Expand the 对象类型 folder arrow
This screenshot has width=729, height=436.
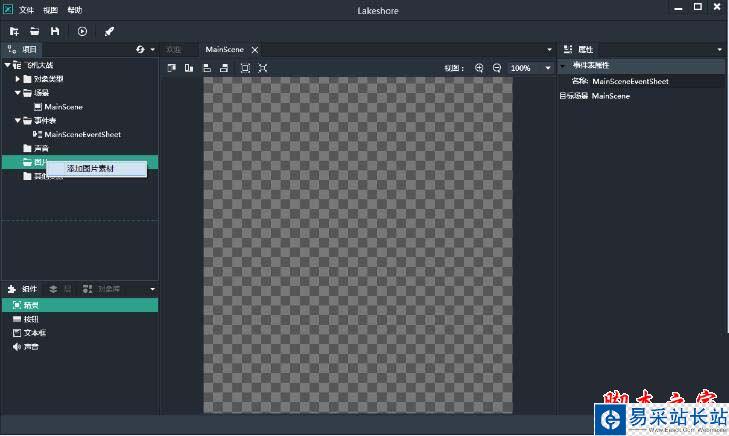(x=18, y=79)
